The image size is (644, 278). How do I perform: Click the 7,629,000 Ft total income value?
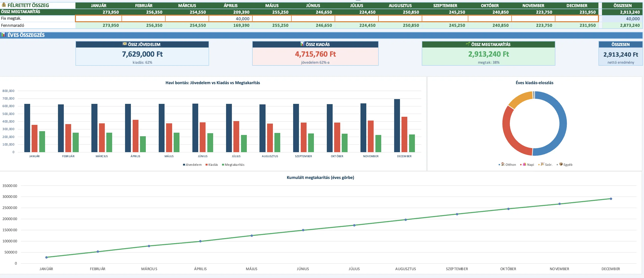pos(142,54)
